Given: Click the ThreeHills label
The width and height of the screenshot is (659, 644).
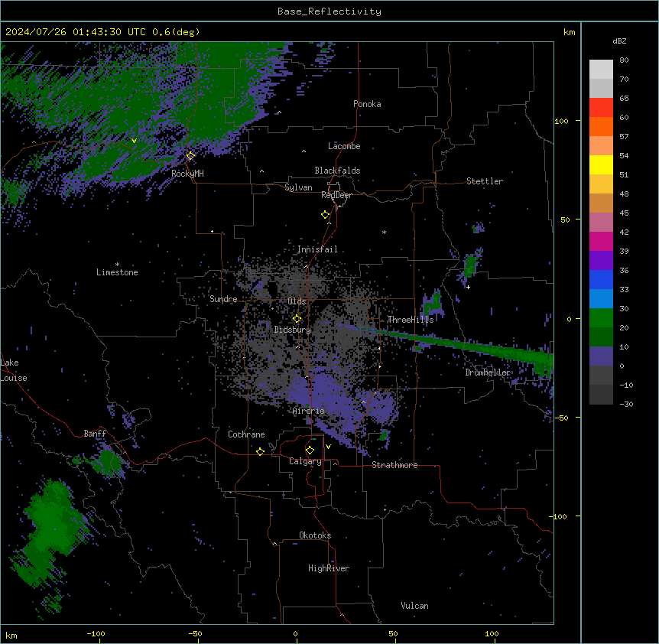Looking at the screenshot, I should [x=411, y=320].
